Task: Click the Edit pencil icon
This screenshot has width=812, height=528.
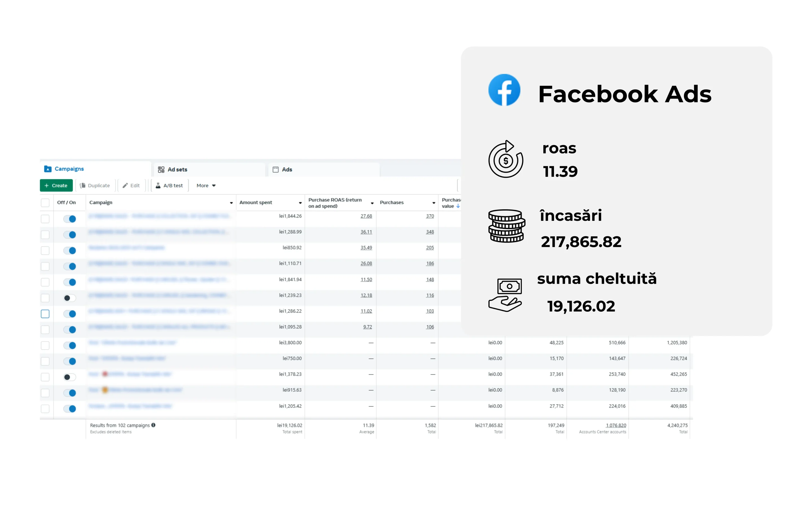Action: click(126, 185)
